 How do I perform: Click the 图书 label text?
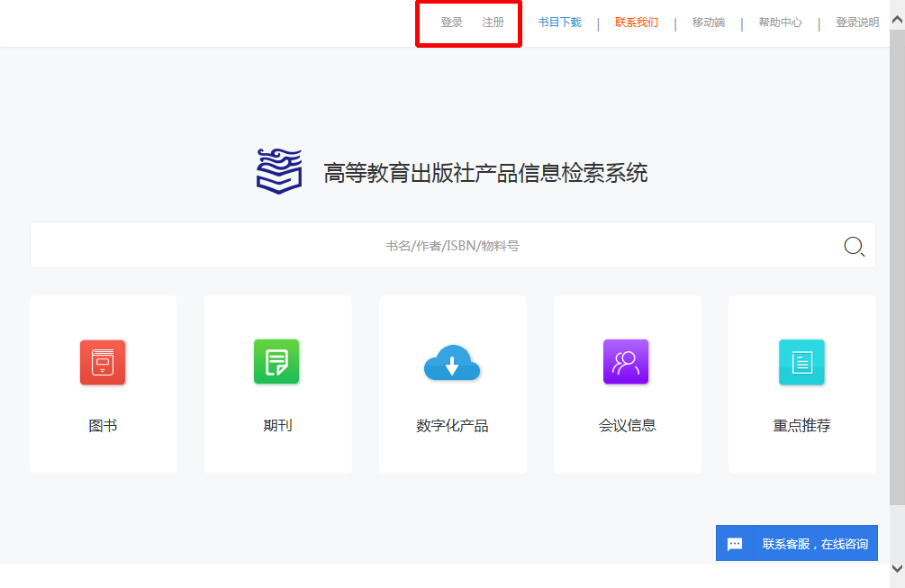(x=103, y=426)
